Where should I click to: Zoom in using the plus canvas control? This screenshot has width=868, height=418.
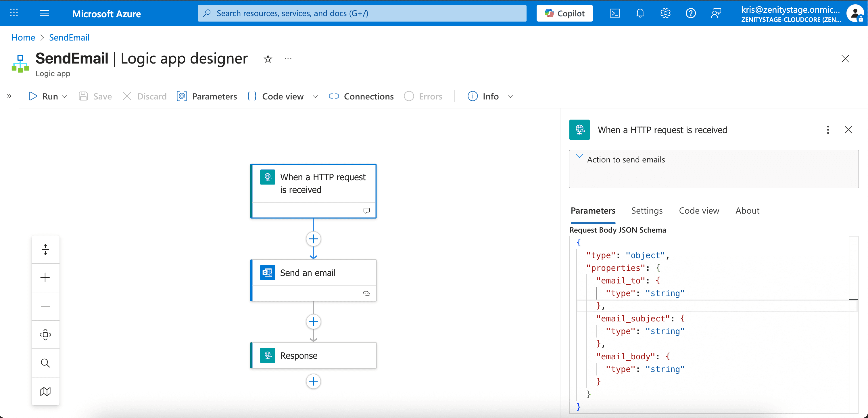coord(45,277)
